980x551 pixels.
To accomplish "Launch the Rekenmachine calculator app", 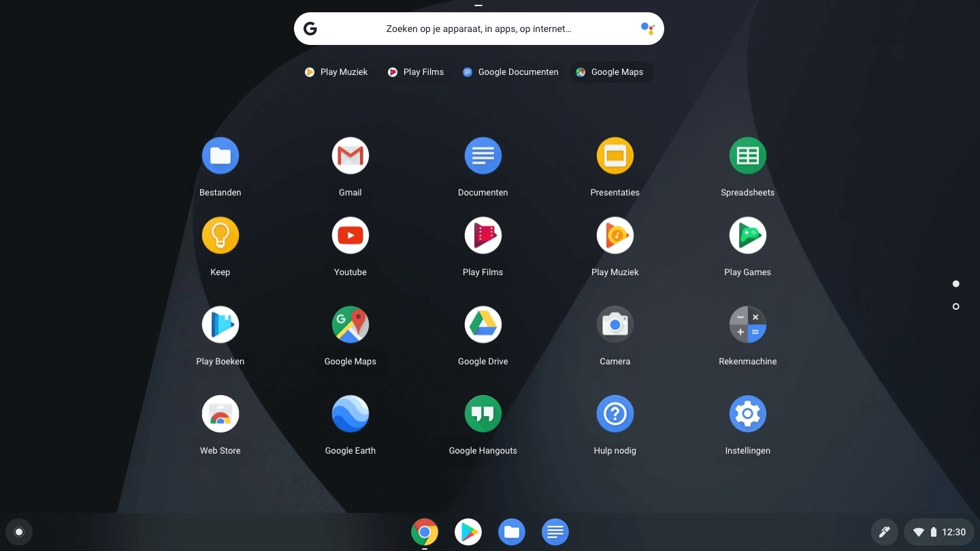I will [747, 325].
